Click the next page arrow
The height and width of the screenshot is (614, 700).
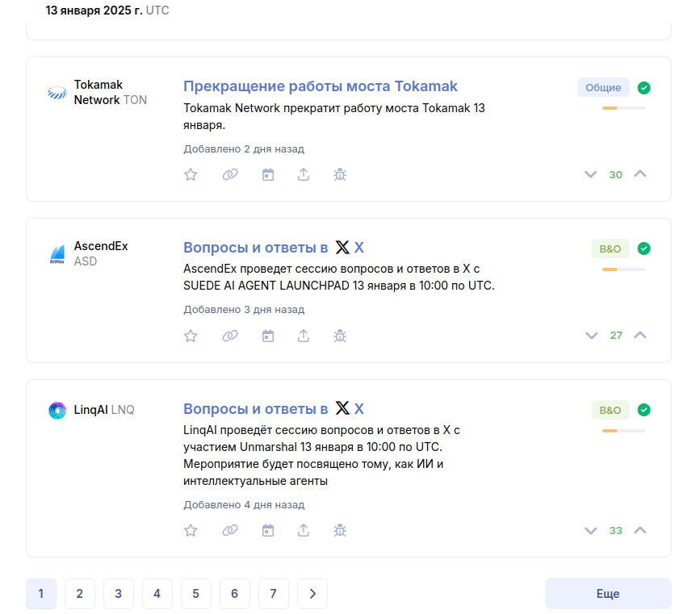pos(312,594)
